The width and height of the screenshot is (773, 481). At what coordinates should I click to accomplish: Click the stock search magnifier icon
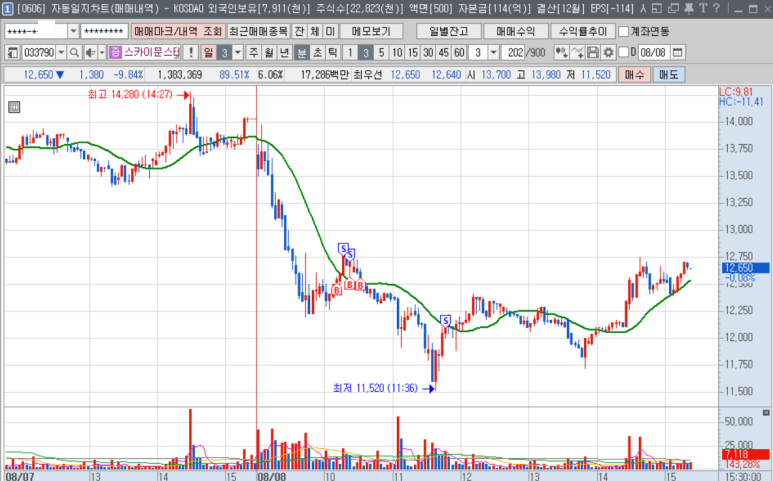(76, 52)
